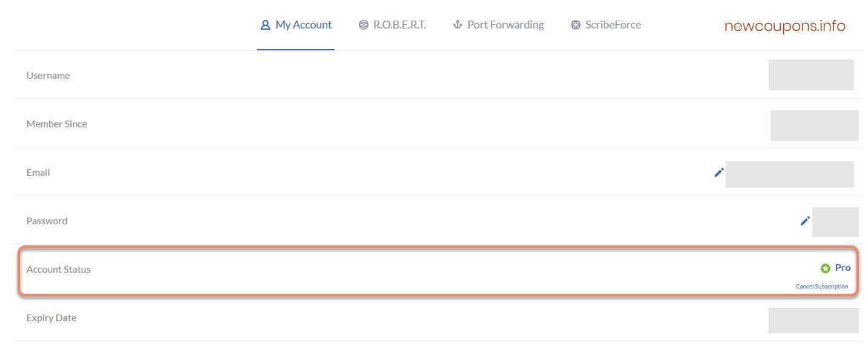Edit email using the pencil icon

coord(719,173)
